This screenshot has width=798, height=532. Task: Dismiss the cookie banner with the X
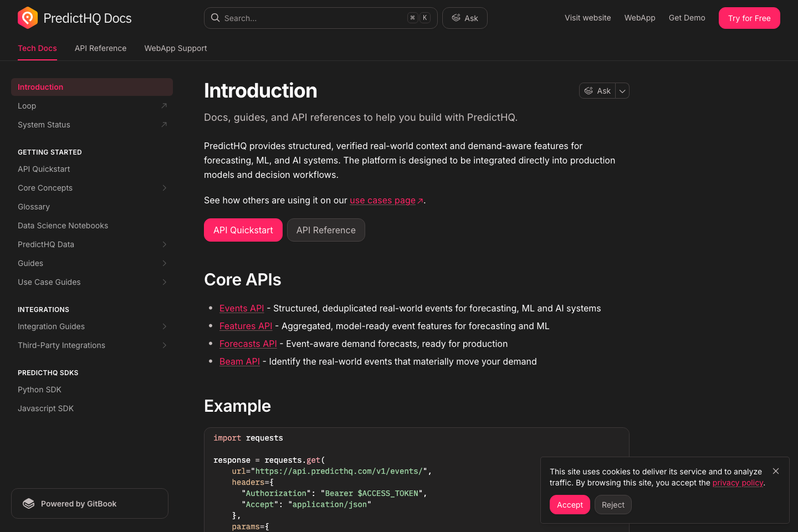click(x=776, y=471)
